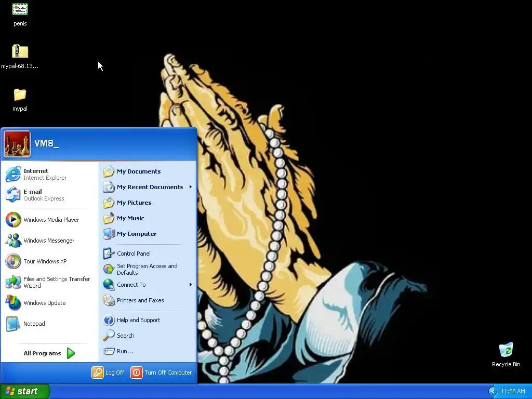This screenshot has width=532, height=399.
Task: Click the 'Recycle Bin' label text
Action: point(506,364)
